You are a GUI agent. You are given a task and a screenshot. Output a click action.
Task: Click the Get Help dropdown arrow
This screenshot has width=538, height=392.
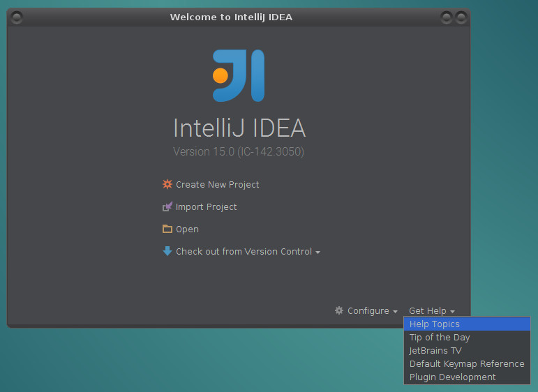453,312
